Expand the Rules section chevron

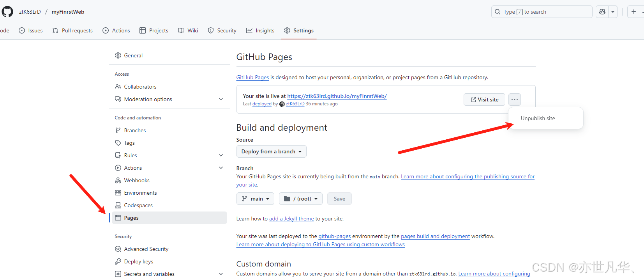221,155
